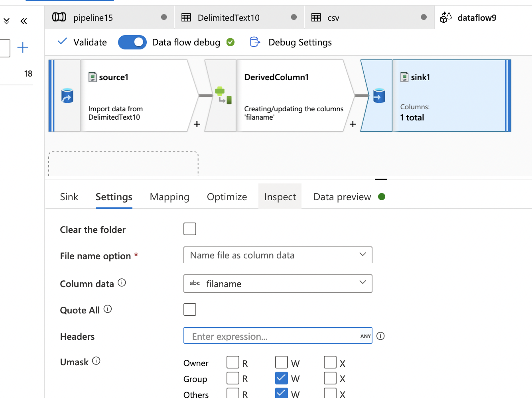Click the DelimitedText10 dataset table icon
The height and width of the screenshot is (398, 532).
coord(186,18)
